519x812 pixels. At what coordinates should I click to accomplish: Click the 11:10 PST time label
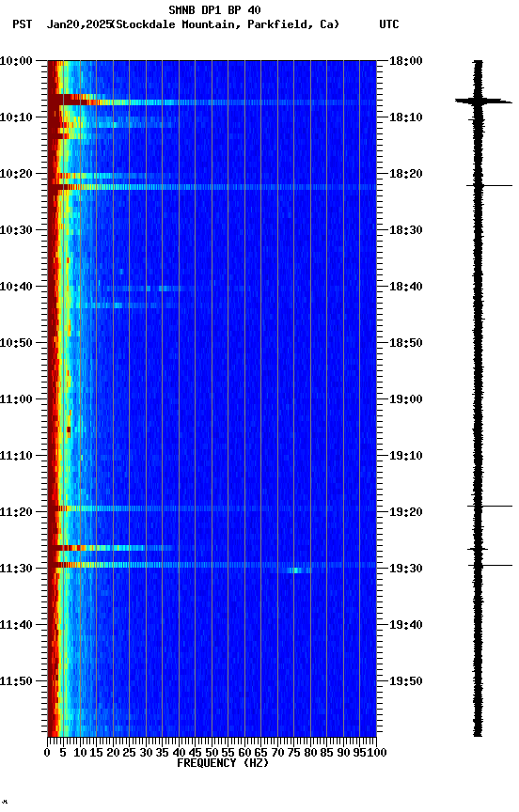[16, 456]
